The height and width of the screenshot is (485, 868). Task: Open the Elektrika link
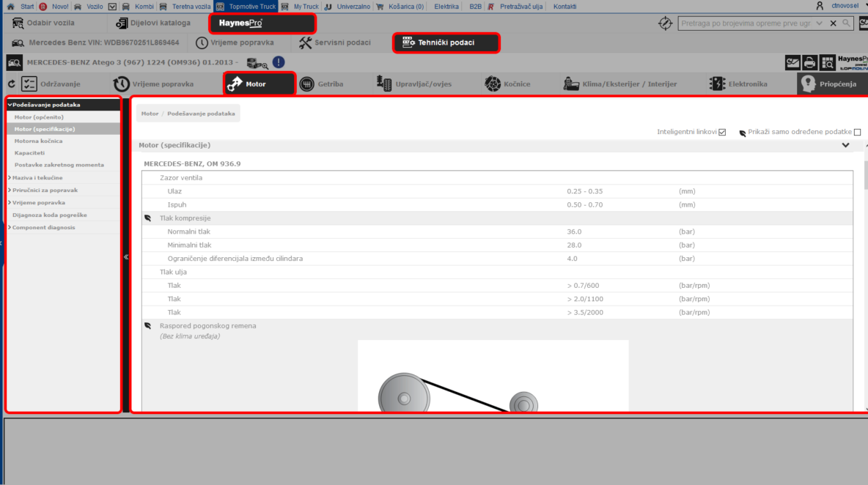click(x=446, y=7)
